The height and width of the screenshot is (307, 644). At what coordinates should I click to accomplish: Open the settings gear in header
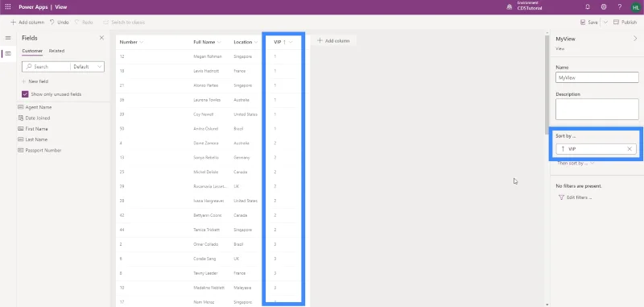click(x=603, y=7)
